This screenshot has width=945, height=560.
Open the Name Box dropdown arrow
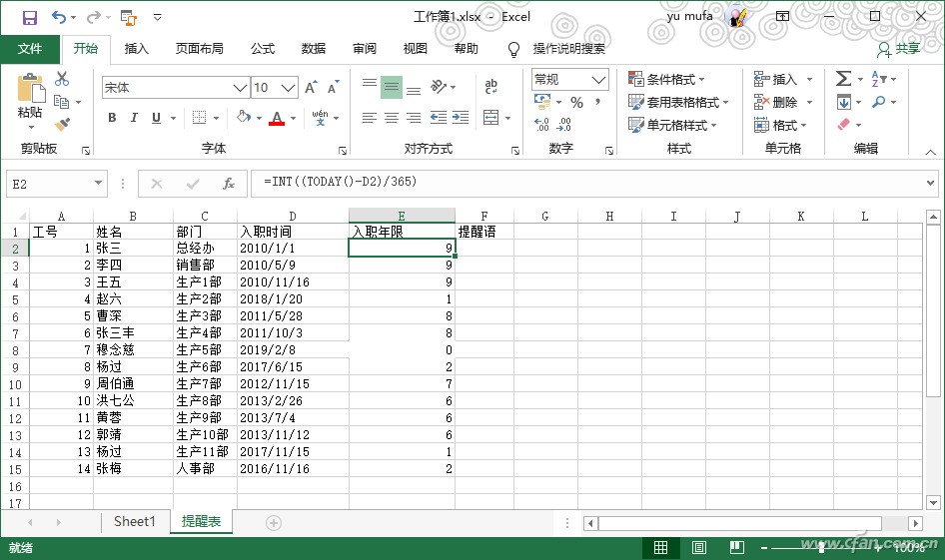coord(98,184)
